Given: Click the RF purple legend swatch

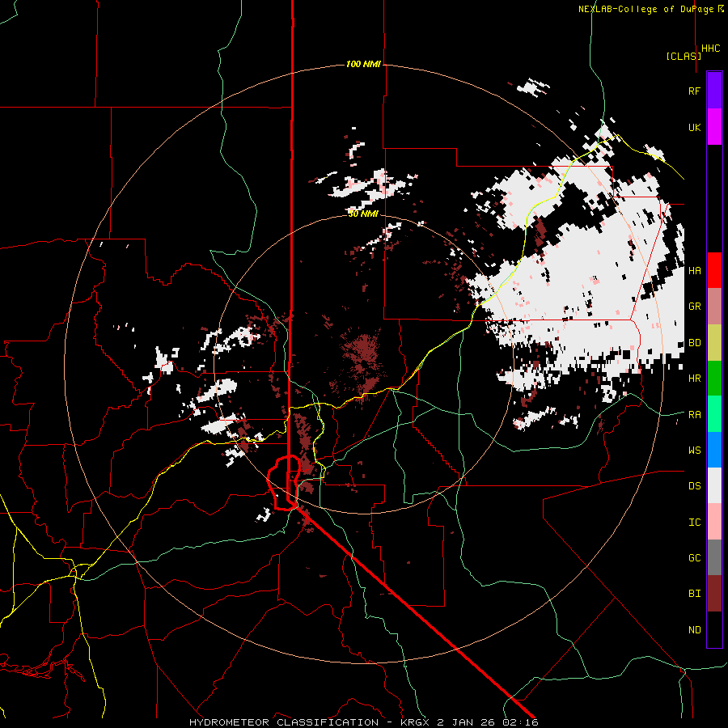Looking at the screenshot, I should tap(714, 91).
